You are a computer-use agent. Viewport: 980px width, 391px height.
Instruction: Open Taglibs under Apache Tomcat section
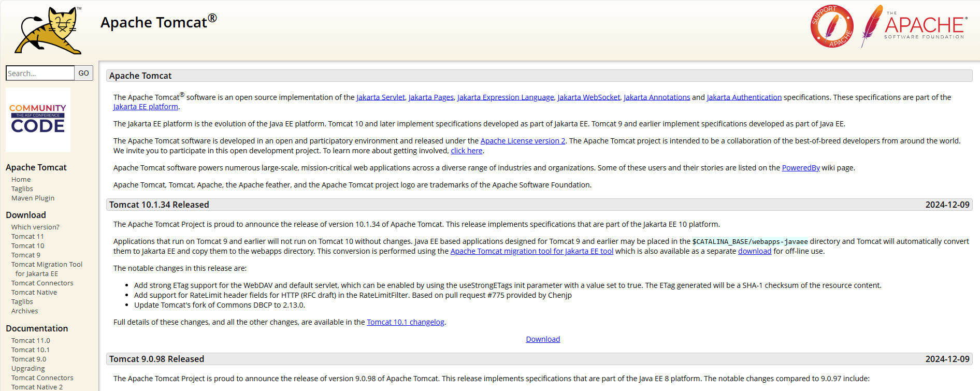point(22,189)
